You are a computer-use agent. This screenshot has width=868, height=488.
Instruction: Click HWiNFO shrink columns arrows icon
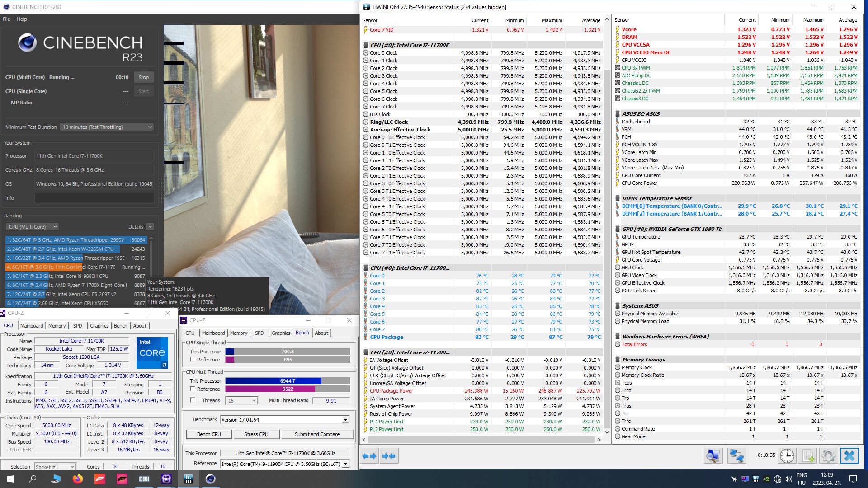(388, 456)
